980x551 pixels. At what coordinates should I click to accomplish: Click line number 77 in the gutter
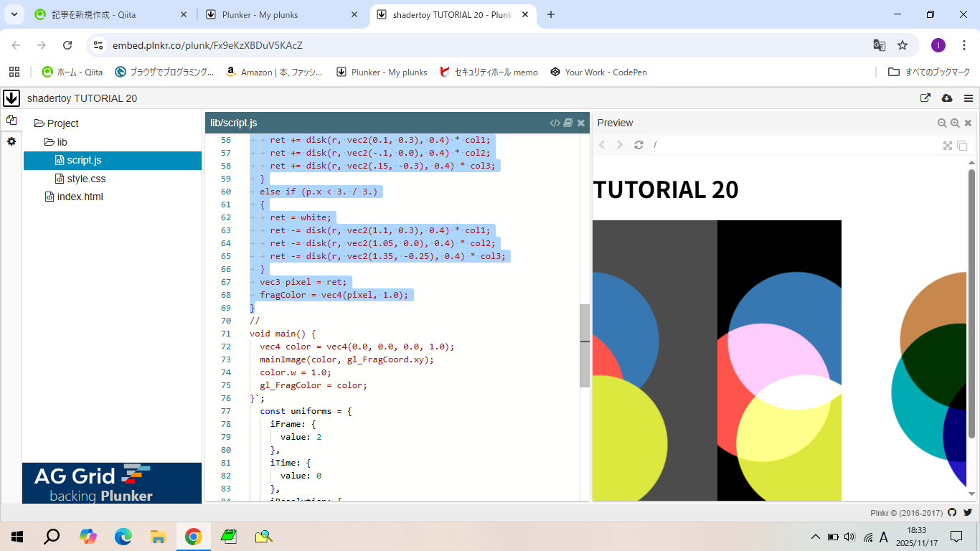pos(226,411)
